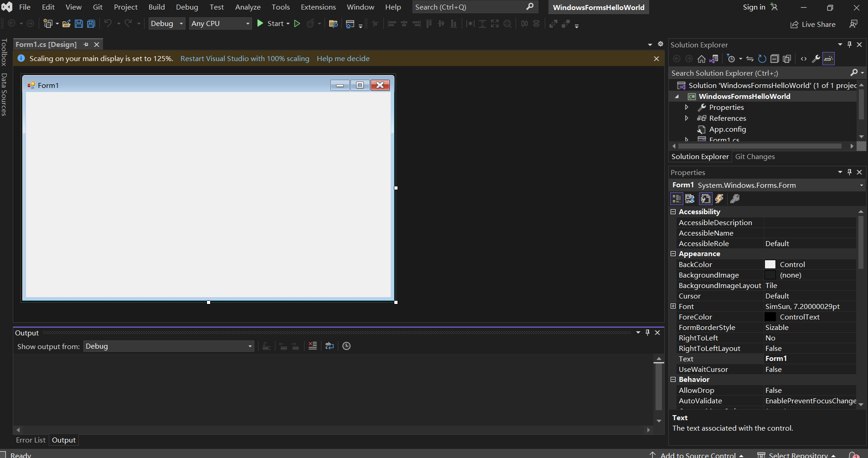Screen dimensions: 868x458
Task: Click the ForeColor ControlText black swatch
Action: click(x=770, y=317)
